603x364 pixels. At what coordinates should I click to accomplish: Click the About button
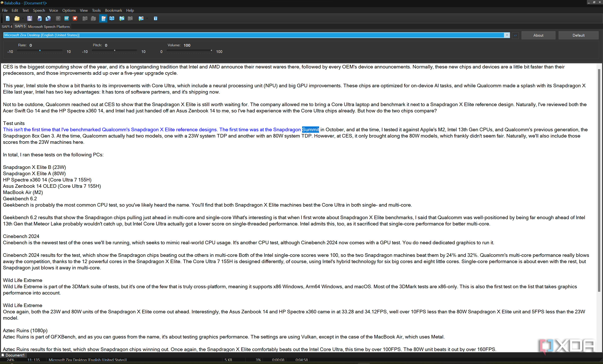[x=538, y=35]
